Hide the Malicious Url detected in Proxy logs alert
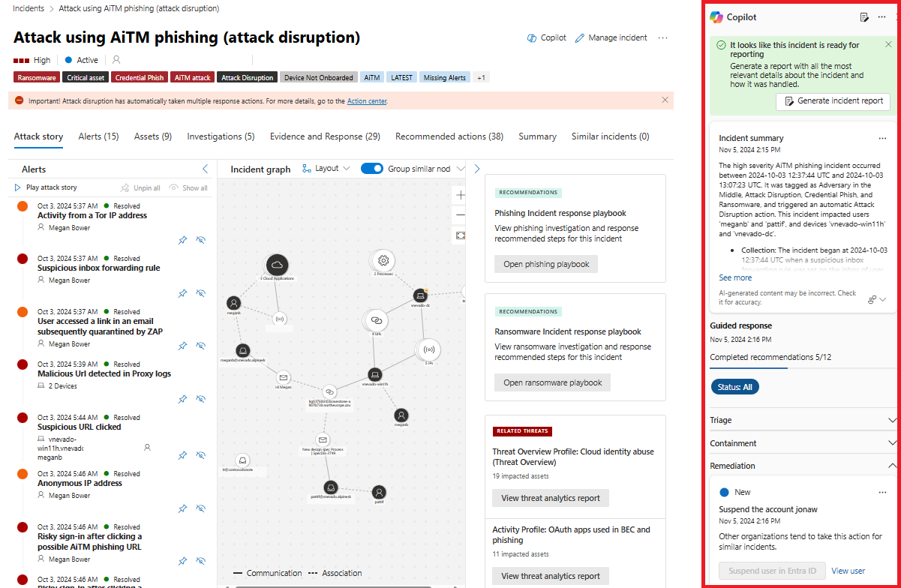901x588 pixels. (200, 399)
